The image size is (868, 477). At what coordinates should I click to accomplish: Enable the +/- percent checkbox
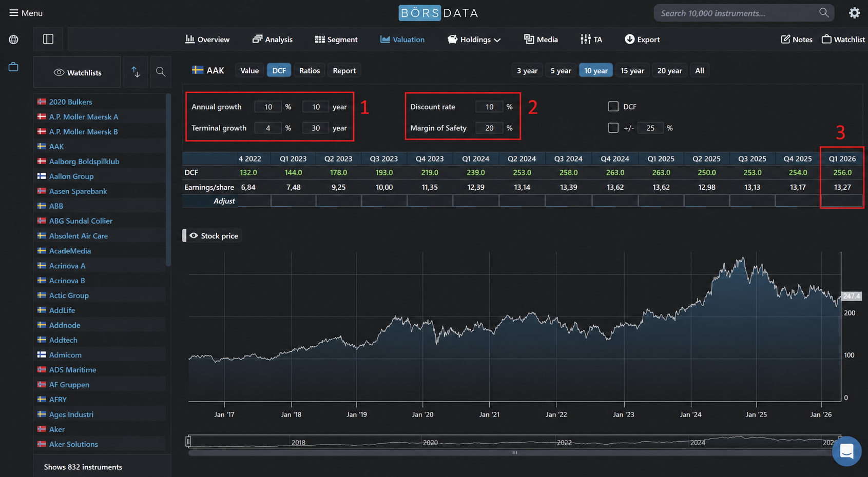pos(613,128)
